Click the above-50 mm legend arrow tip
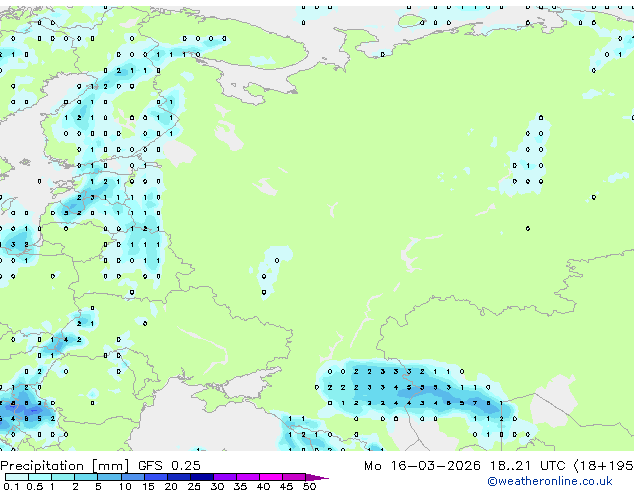 tap(317, 477)
